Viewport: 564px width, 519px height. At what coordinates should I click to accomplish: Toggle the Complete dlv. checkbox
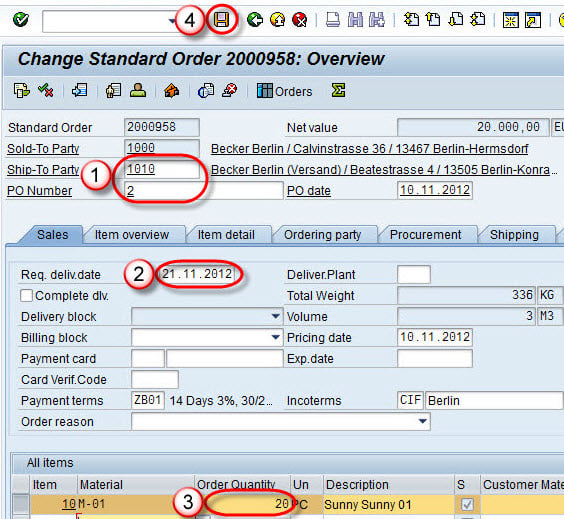point(26,296)
